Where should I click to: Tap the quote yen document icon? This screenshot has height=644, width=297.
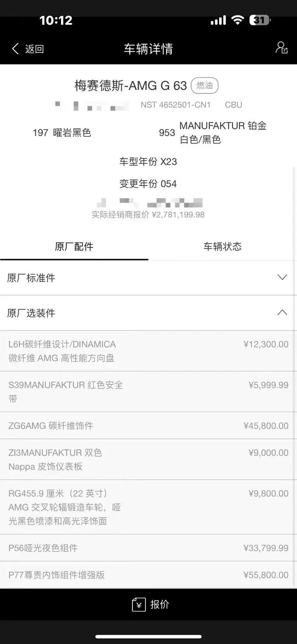(x=139, y=604)
